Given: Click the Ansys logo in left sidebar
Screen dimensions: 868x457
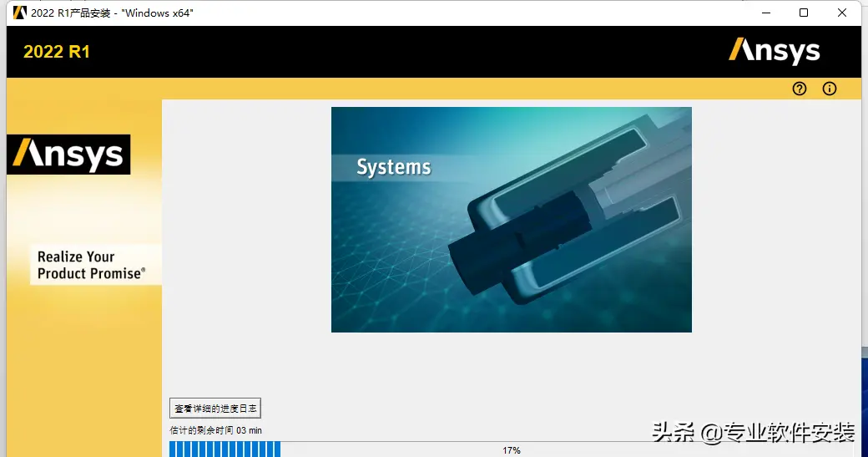Looking at the screenshot, I should click(x=68, y=154).
